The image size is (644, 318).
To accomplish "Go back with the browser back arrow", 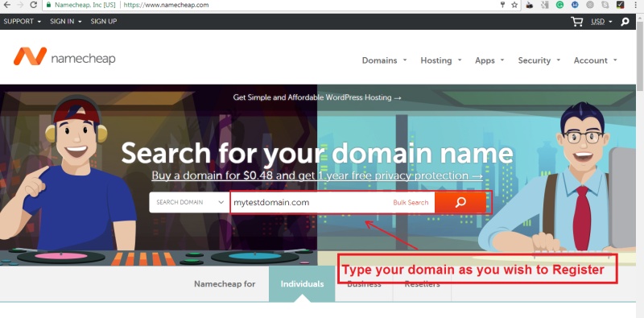I will tap(6, 6).
